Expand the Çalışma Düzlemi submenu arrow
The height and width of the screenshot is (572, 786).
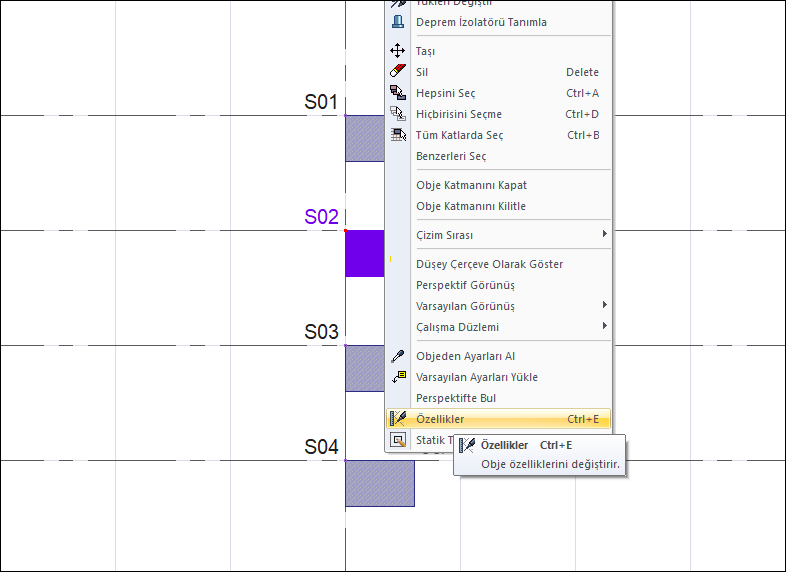(605, 326)
